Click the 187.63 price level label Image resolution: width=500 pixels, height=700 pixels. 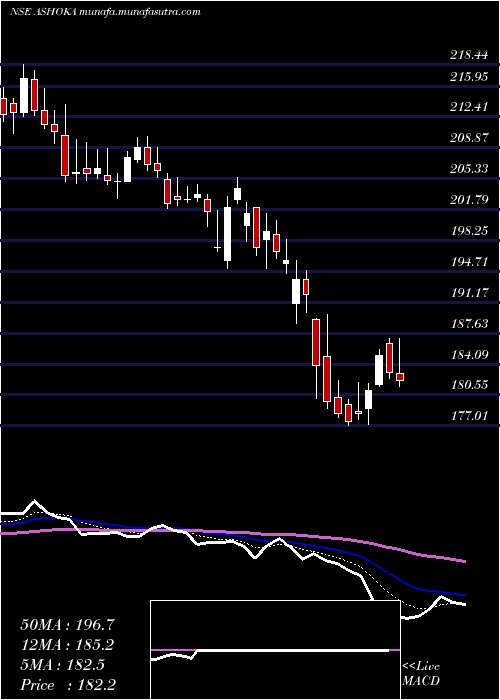point(469,324)
